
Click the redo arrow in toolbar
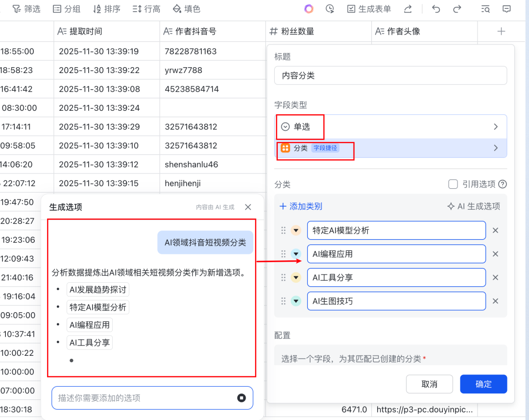[x=457, y=9]
